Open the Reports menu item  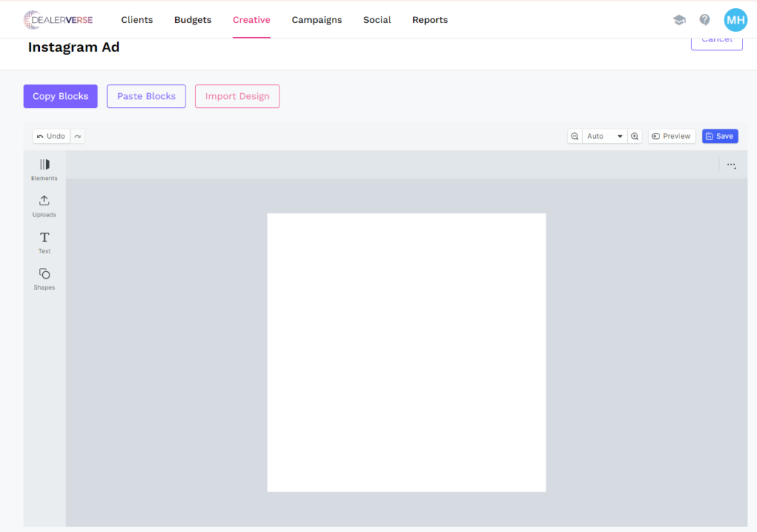[430, 20]
